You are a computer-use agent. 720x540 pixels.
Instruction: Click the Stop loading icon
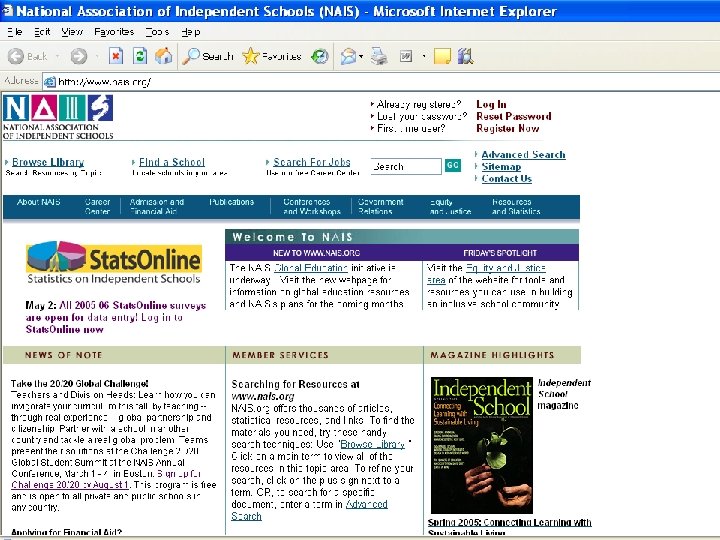click(116, 56)
